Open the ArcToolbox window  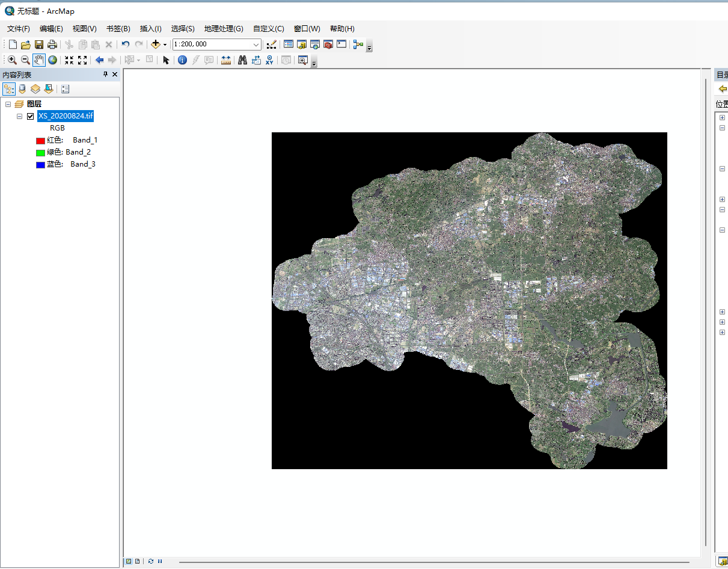point(328,45)
